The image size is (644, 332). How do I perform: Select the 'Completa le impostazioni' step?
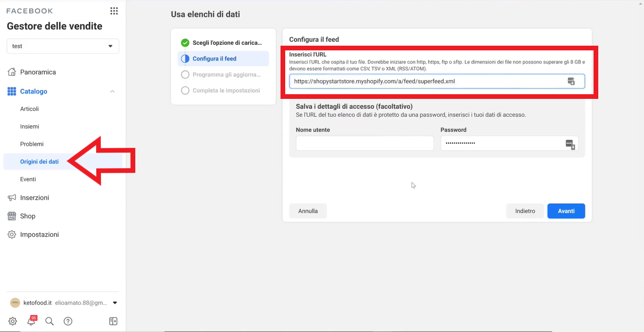222,90
